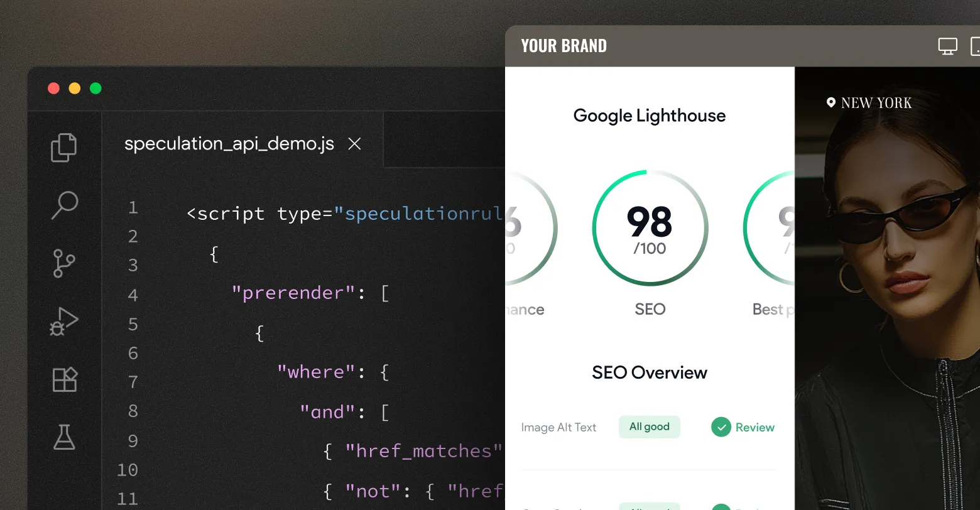This screenshot has height=510, width=980.
Task: Switch to desktop preview in the YOUR BRAND window
Action: [x=947, y=46]
